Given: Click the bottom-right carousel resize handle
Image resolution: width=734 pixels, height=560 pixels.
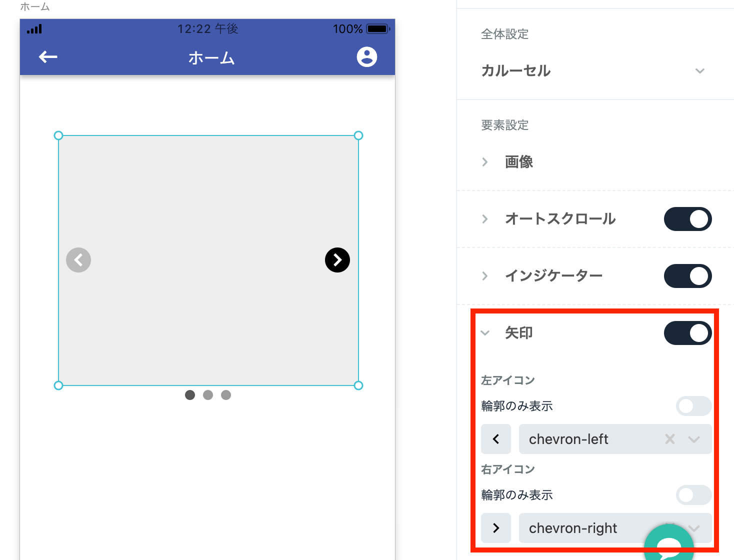Looking at the screenshot, I should (358, 385).
